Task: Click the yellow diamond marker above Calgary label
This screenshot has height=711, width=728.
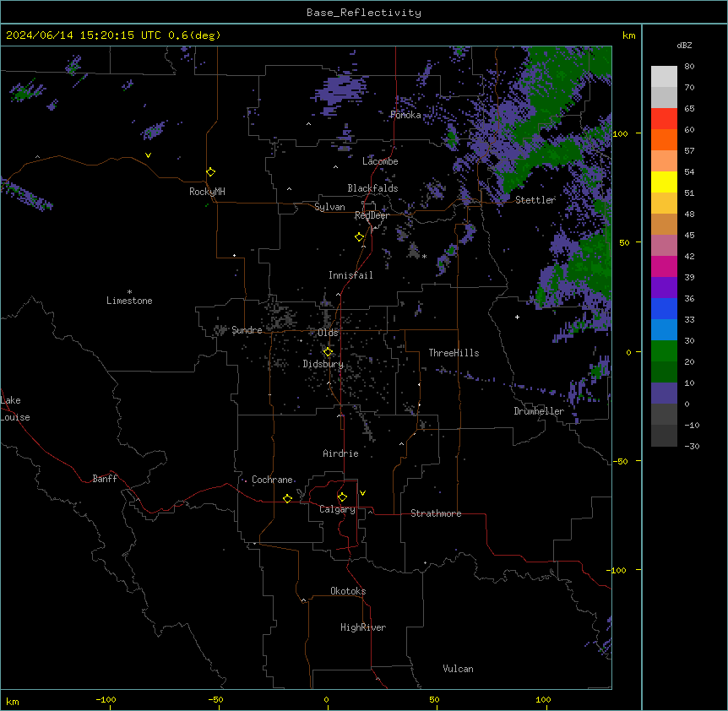Action: pyautogui.click(x=342, y=497)
